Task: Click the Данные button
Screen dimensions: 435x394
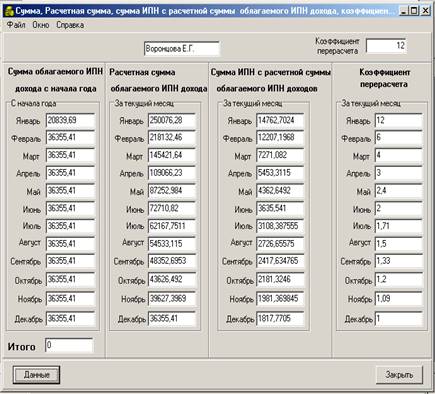Action: click(x=36, y=375)
